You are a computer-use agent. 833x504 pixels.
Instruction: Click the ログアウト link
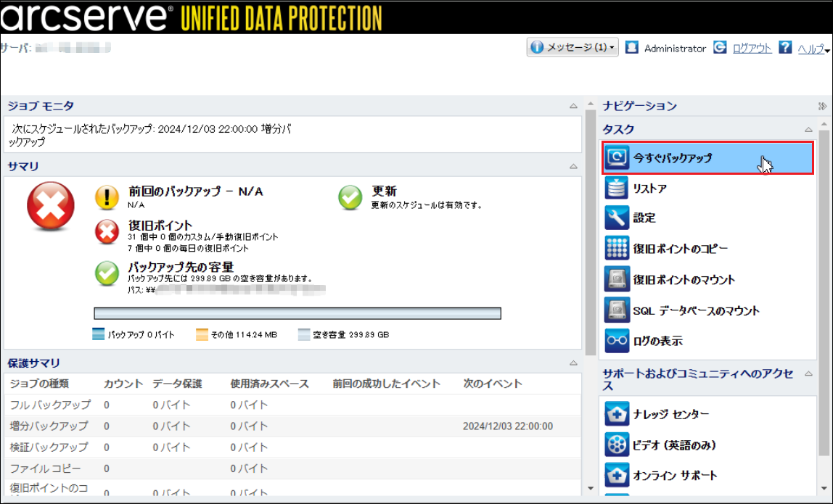point(752,48)
